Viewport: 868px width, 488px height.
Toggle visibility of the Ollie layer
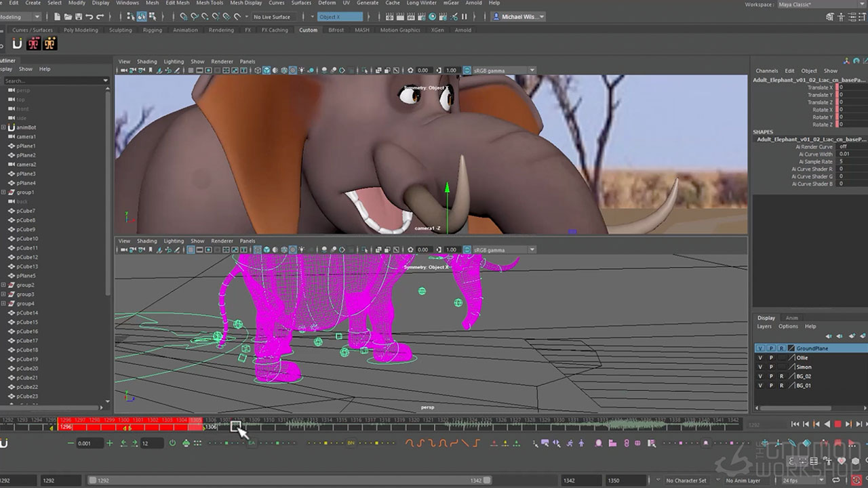[760, 358]
